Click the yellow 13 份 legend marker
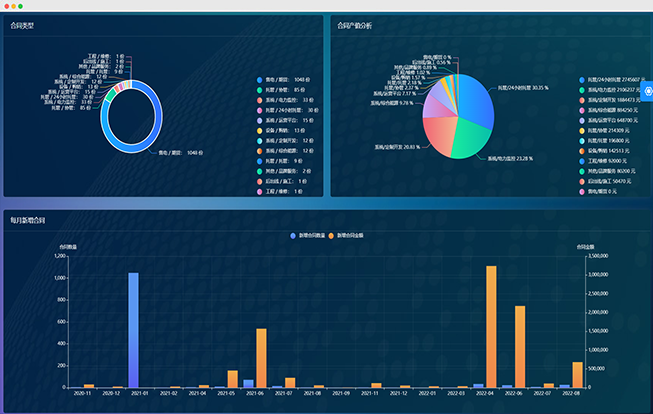This screenshot has width=653, height=414. point(261,130)
